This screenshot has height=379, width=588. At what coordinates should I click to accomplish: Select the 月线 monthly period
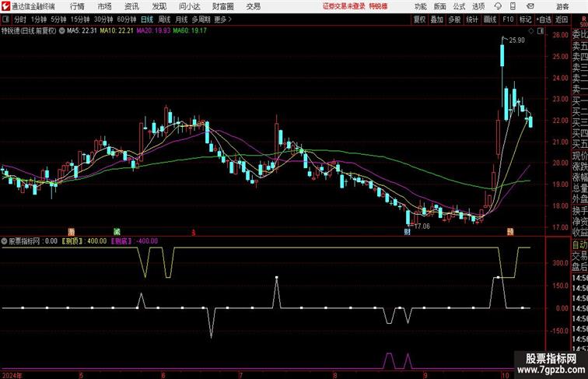(x=181, y=19)
